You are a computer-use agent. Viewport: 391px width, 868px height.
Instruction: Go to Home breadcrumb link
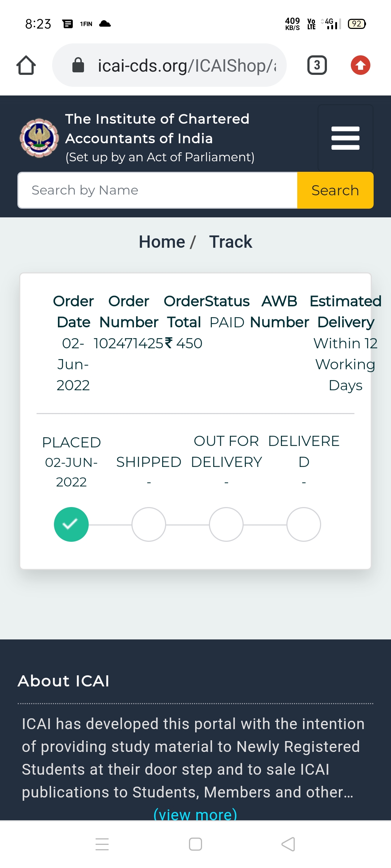[x=162, y=242]
